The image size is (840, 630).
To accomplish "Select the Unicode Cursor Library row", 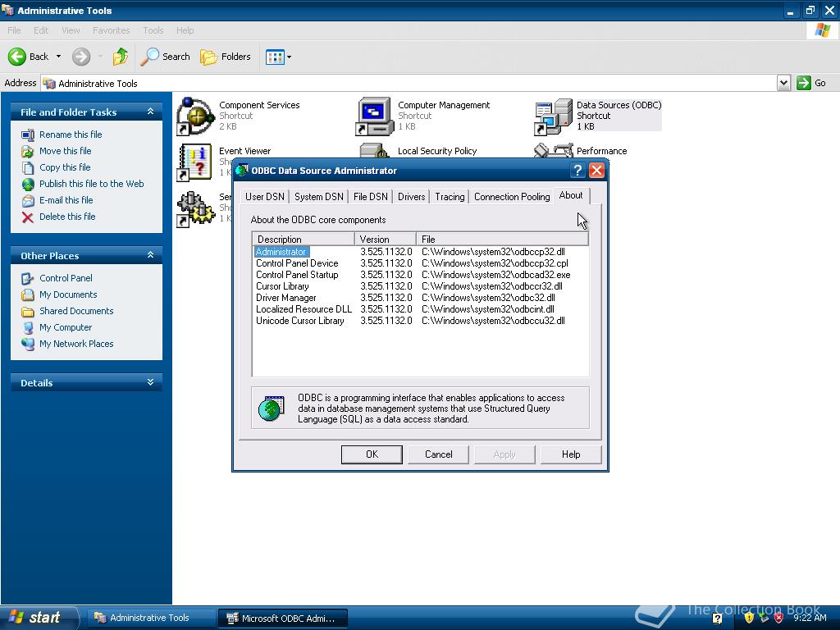I will 421,321.
